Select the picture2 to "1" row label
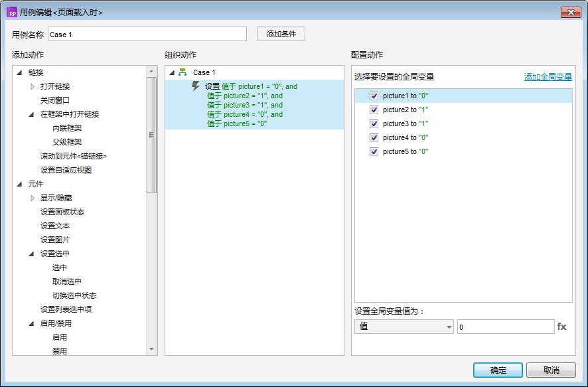This screenshot has height=387, width=588. (x=405, y=110)
